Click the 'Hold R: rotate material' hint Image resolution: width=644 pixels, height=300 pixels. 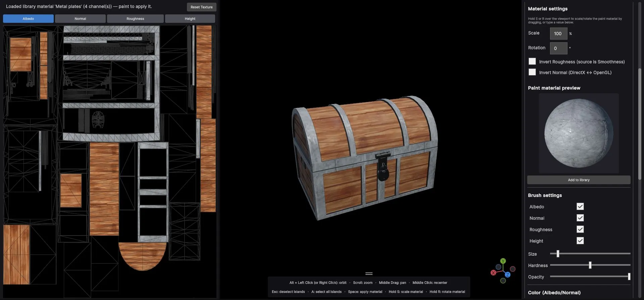click(447, 292)
